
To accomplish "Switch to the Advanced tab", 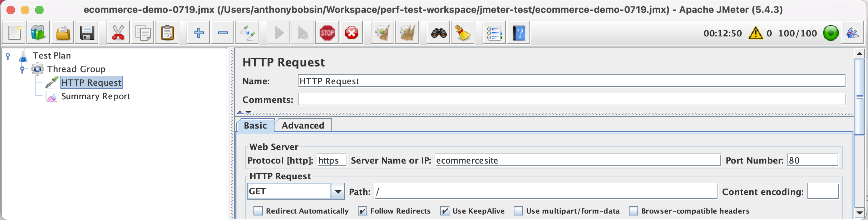I will click(x=303, y=125).
